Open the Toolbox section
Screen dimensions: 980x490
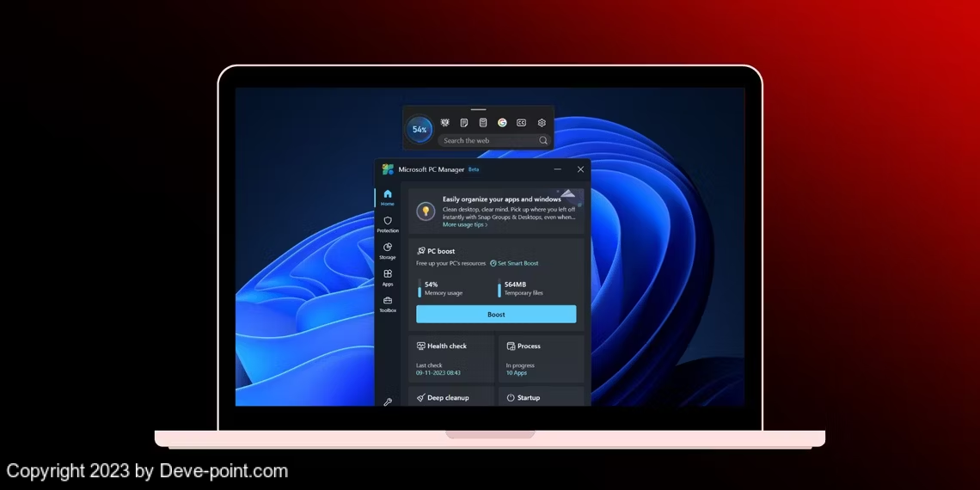click(388, 304)
